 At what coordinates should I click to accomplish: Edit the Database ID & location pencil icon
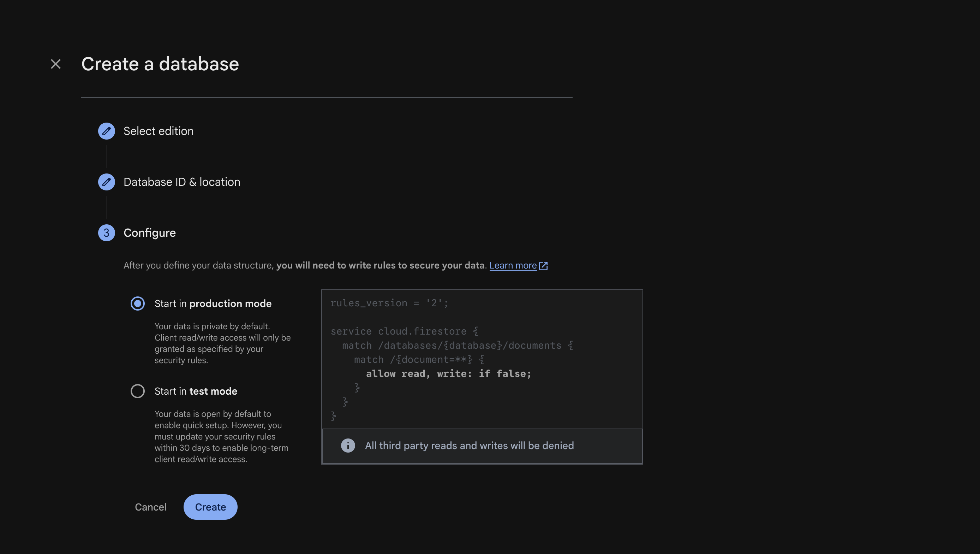[x=107, y=182]
